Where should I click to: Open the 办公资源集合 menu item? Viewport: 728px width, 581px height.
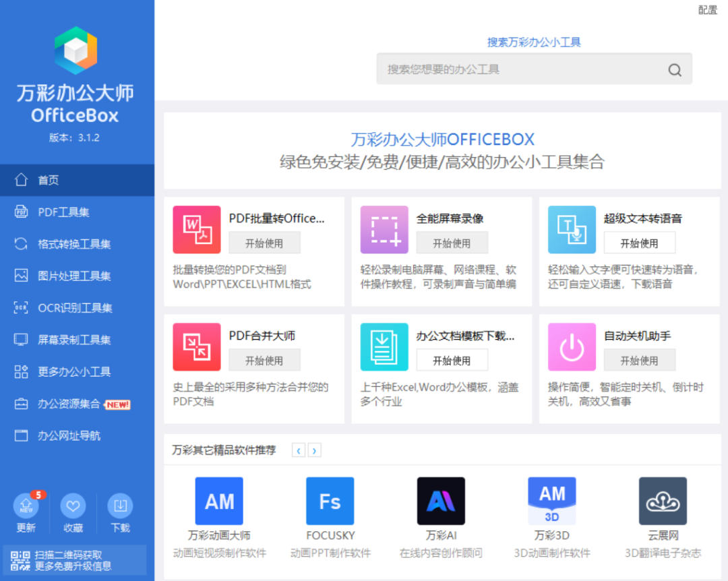pyautogui.click(x=77, y=404)
